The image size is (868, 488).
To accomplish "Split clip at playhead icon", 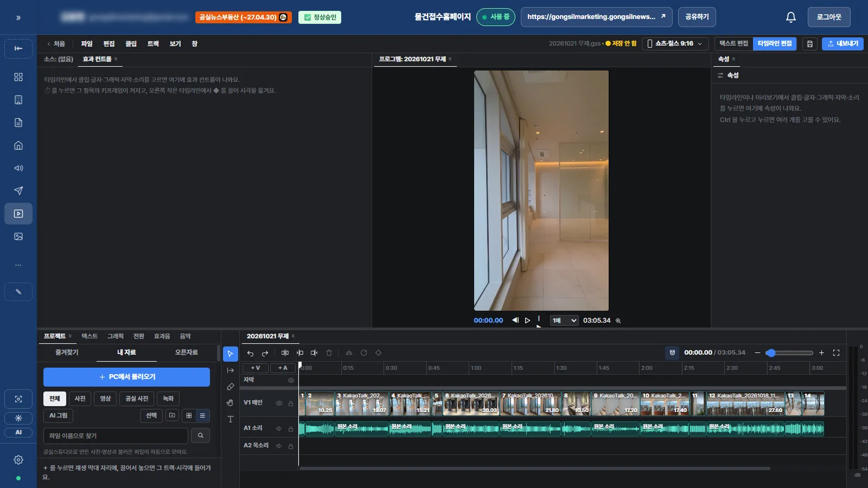I will 285,353.
